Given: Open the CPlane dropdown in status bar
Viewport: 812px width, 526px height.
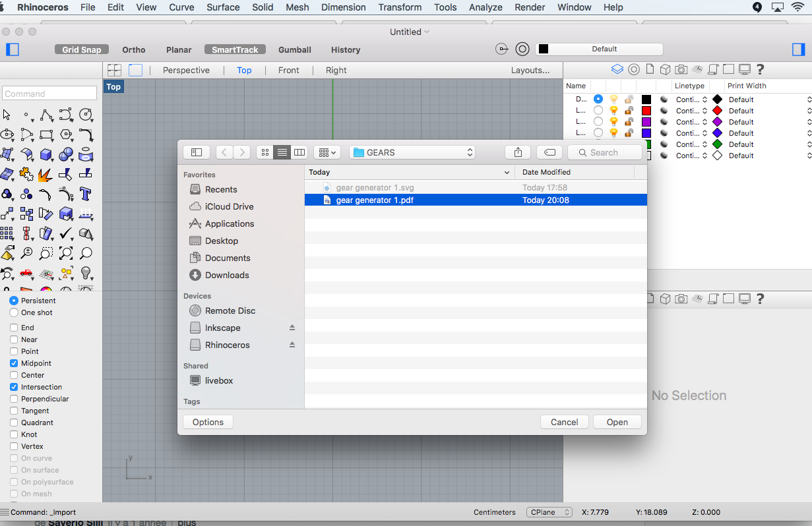Looking at the screenshot, I should point(549,512).
